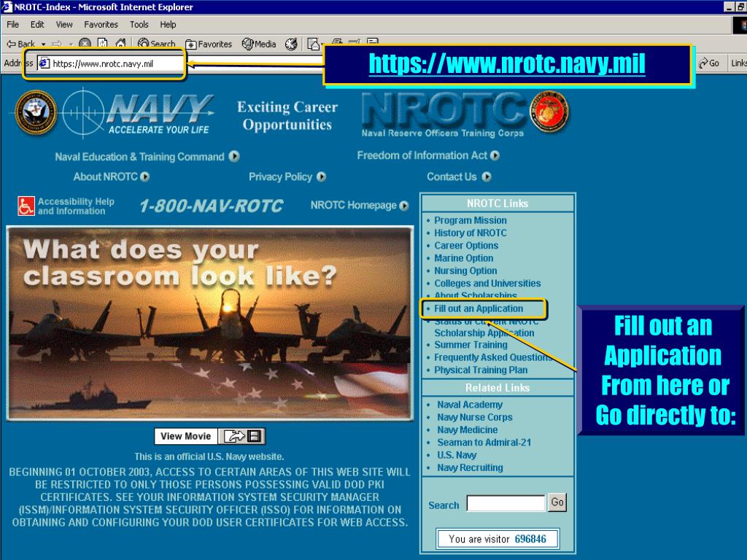Open the Forward button history dropdown arrow
This screenshot has width=747, height=560.
coord(71,44)
